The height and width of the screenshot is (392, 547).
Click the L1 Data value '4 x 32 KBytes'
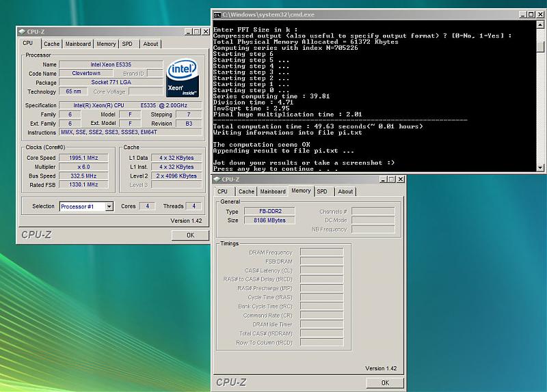(x=176, y=158)
